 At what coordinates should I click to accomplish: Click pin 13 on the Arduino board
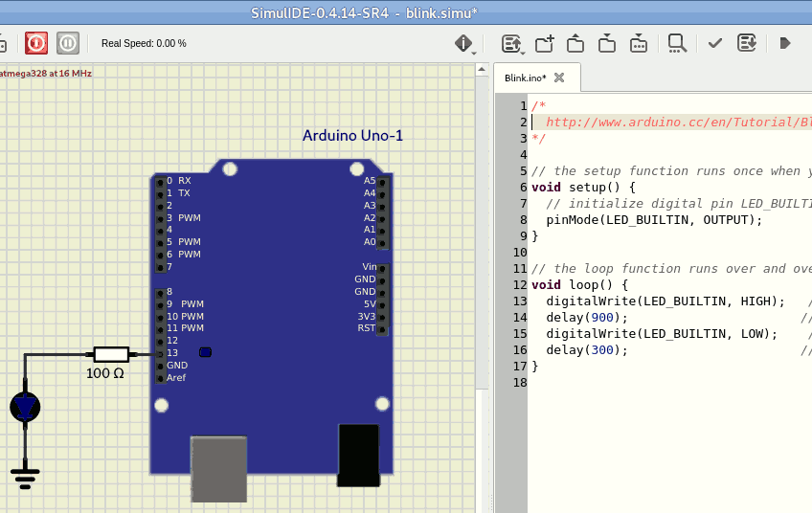point(161,353)
